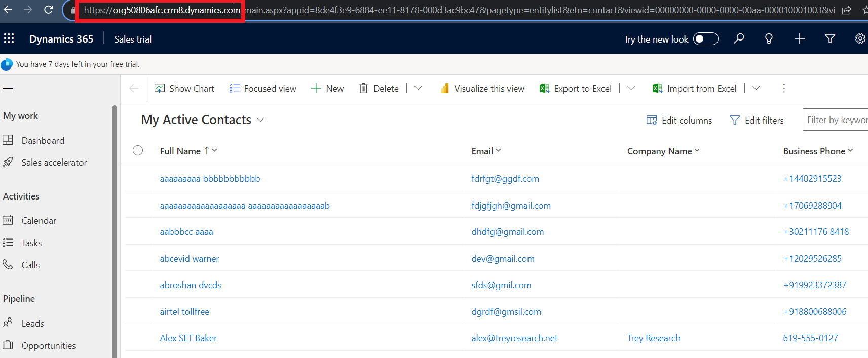Click email sfds@gmil.com
The image size is (868, 358).
pos(501,285)
